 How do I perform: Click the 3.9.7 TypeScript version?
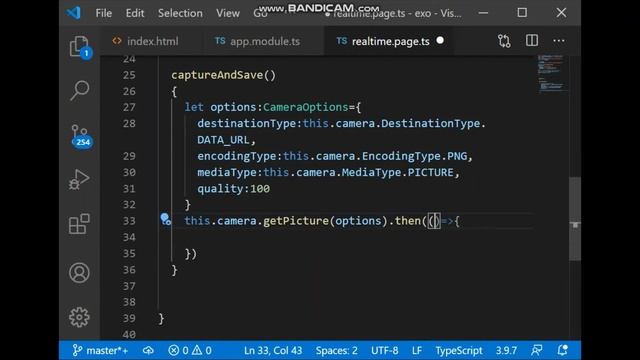click(506, 350)
